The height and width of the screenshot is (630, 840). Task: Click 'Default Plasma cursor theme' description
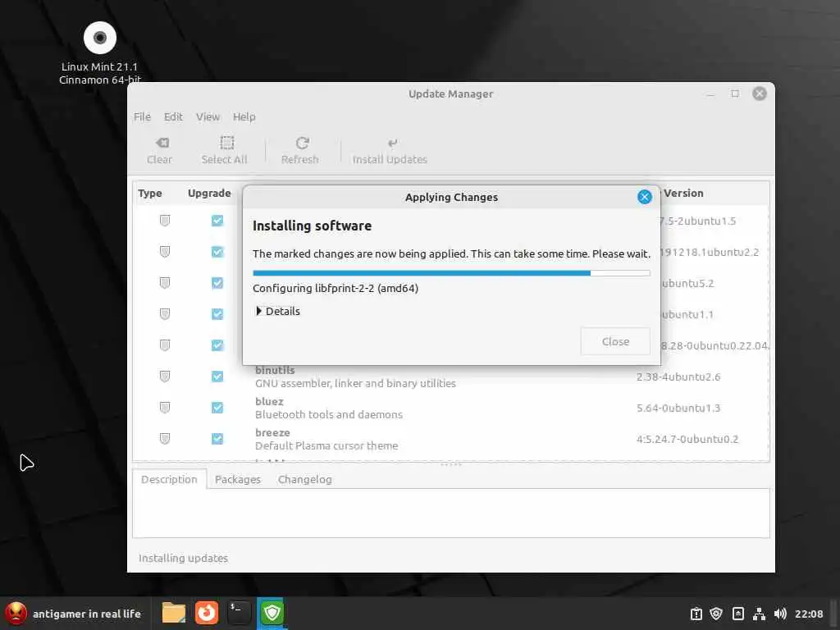326,445
